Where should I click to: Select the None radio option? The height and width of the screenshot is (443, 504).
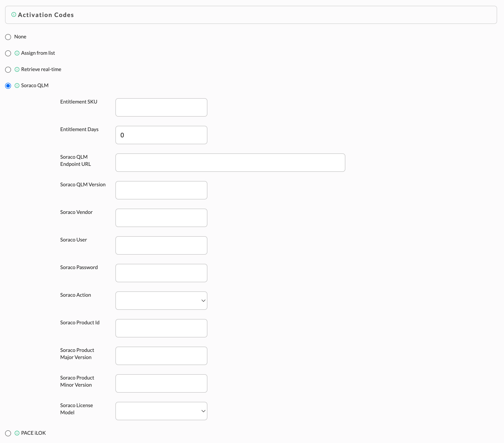pos(8,37)
